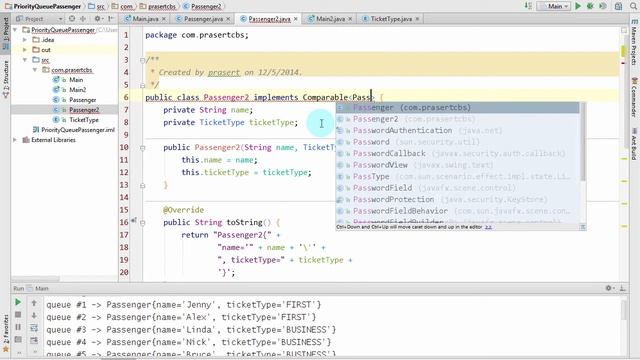Open Project Structure icon in top toolbar
Viewport: 640px width, 360px height.
tap(618, 6)
